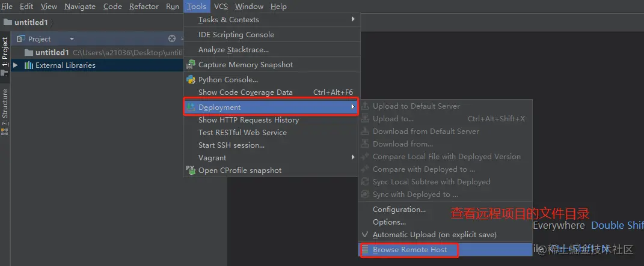Open the Code menu
This screenshot has height=266, width=644.
click(x=112, y=7)
